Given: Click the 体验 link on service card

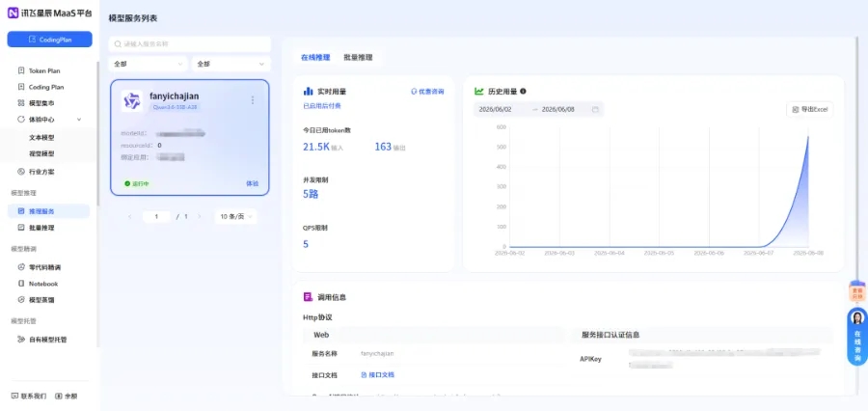Looking at the screenshot, I should point(252,183).
